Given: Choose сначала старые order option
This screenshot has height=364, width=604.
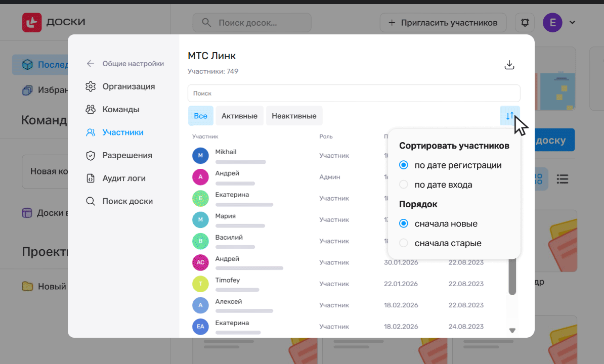Looking at the screenshot, I should (404, 243).
